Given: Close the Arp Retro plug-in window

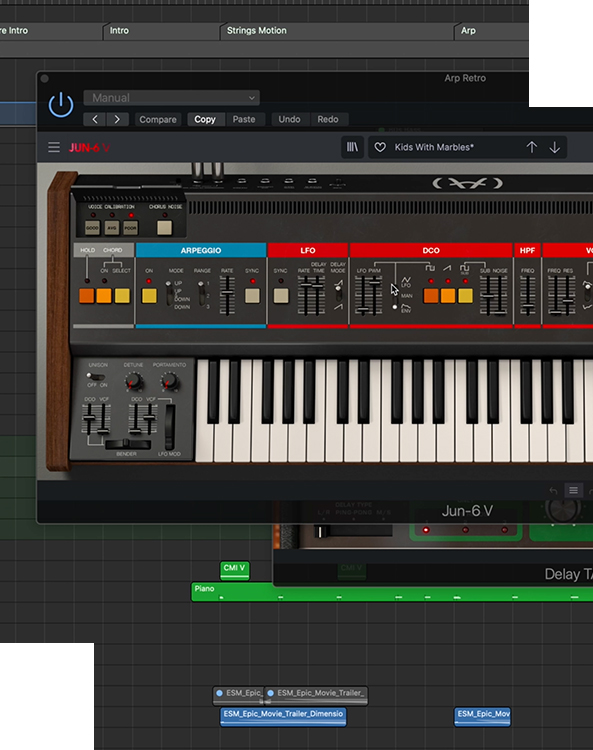Looking at the screenshot, I should pyautogui.click(x=44, y=78).
